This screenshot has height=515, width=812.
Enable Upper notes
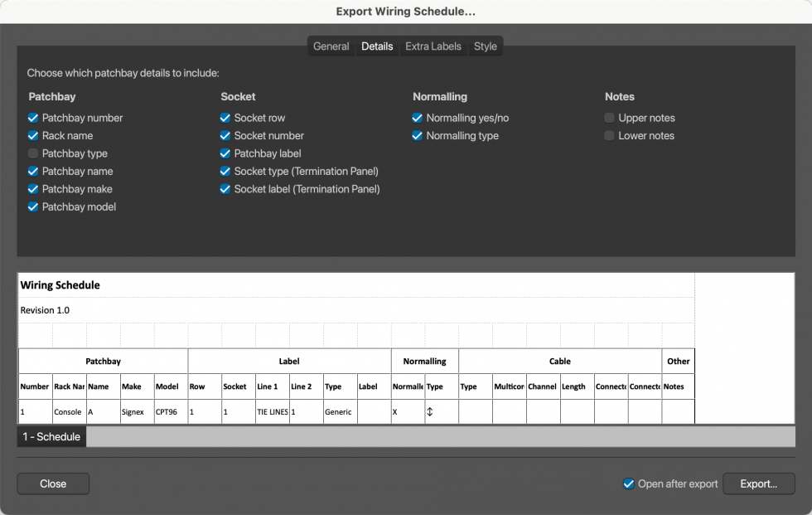pos(610,118)
